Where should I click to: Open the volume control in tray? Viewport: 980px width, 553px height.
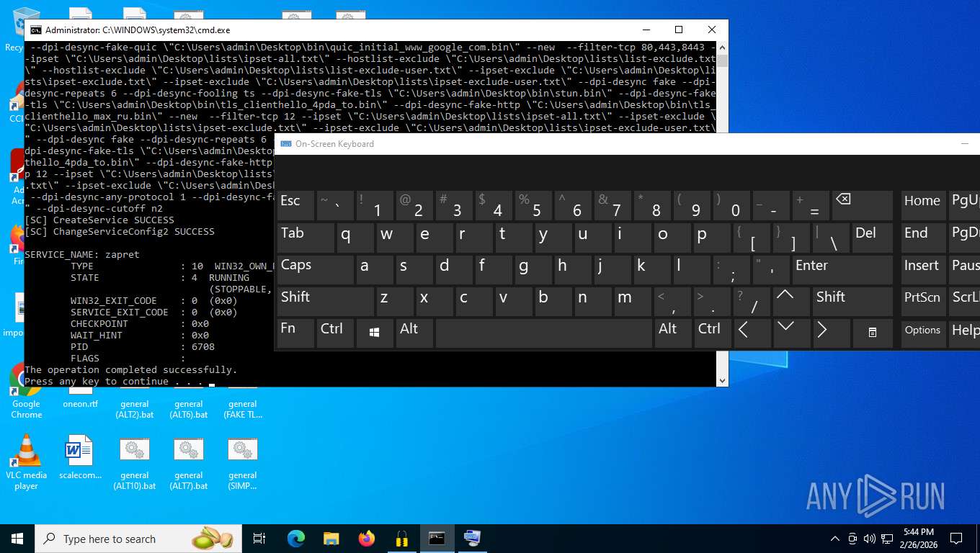pyautogui.click(x=870, y=539)
